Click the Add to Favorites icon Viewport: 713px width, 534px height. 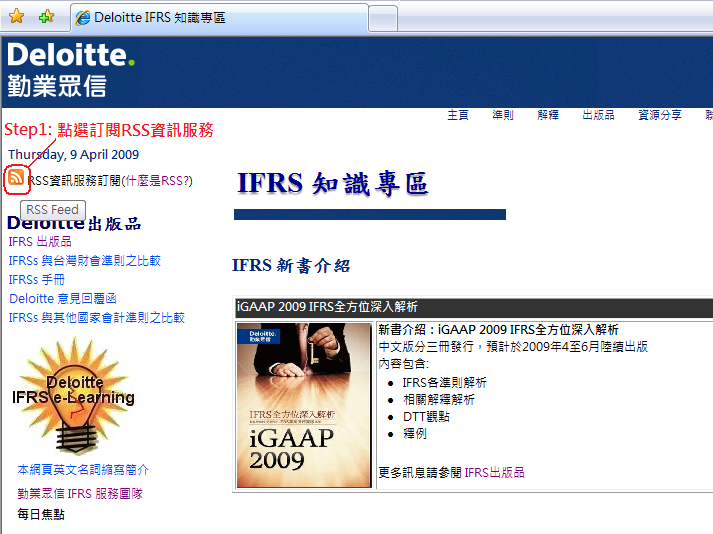pyautogui.click(x=46, y=17)
